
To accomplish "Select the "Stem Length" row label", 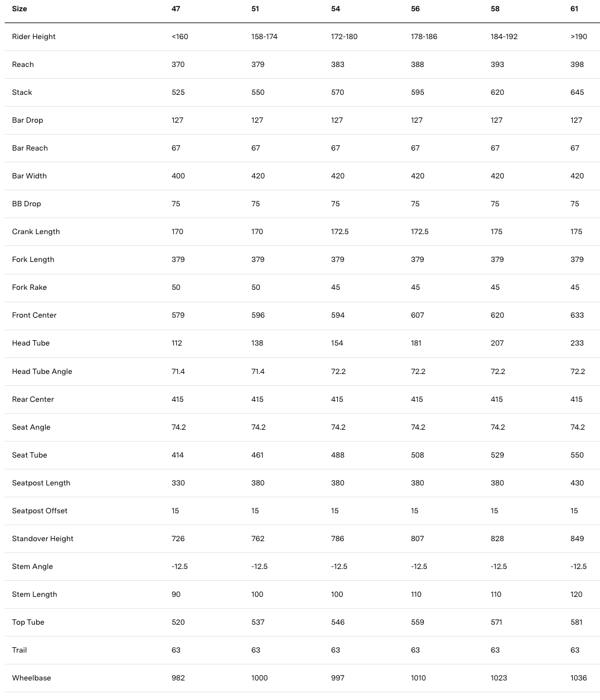I will coord(34,594).
